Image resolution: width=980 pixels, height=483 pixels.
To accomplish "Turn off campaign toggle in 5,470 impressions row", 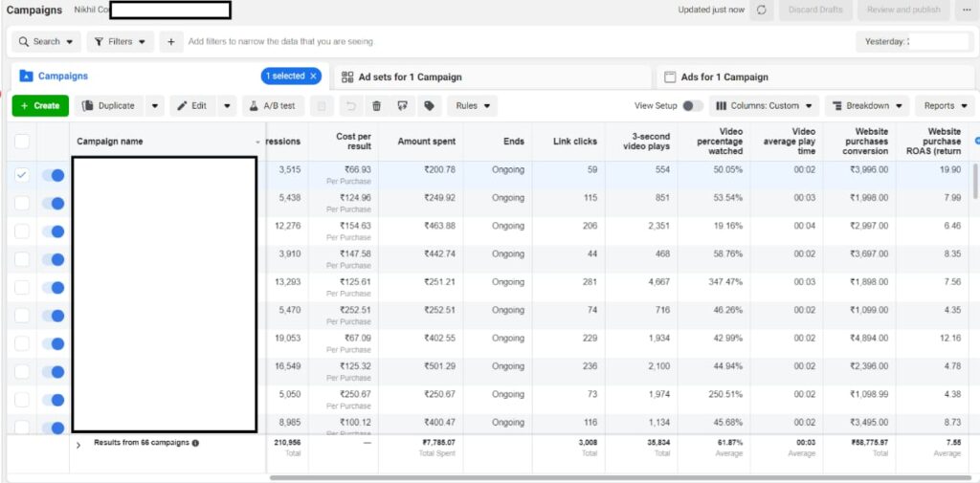I will [54, 316].
